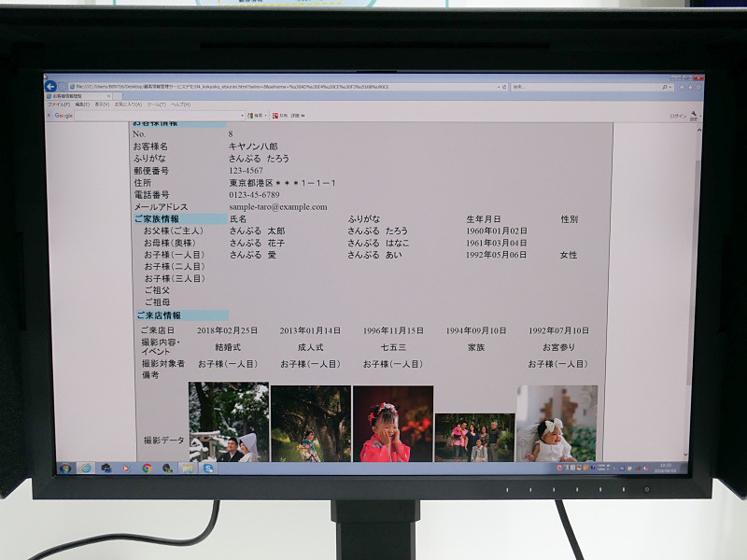Click the page scrollbar down arrow

coord(686,455)
